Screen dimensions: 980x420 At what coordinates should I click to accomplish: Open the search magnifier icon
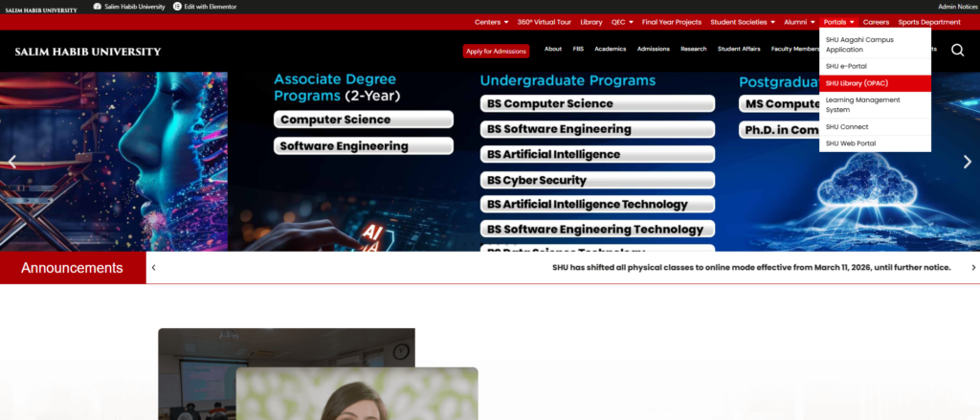tap(957, 51)
